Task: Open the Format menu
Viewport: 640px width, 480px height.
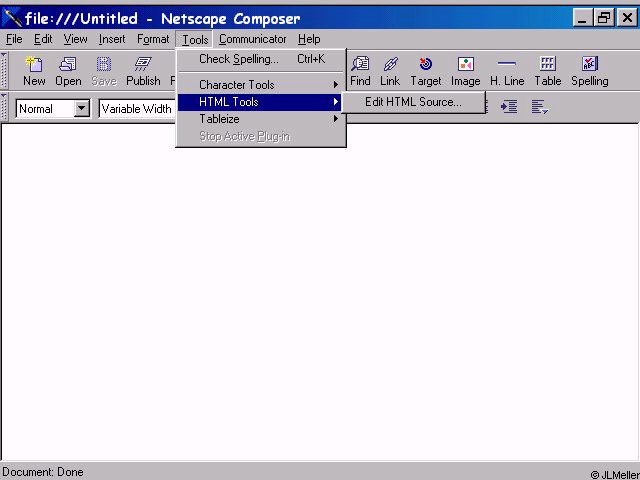Action: coord(153,39)
